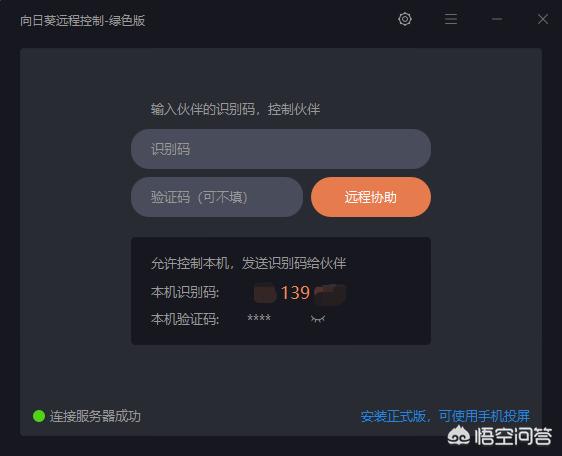Click the 悟空问答 watermark logo
Viewport: 562px width, 456px height.
coord(500,436)
